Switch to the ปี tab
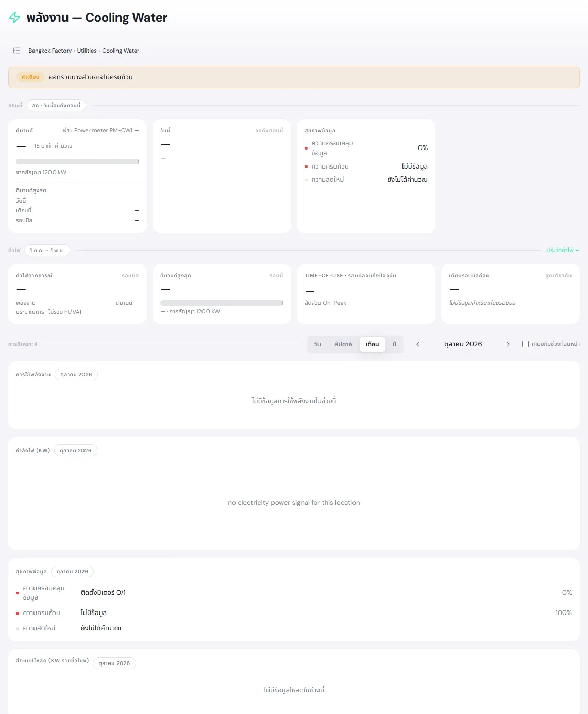 (x=395, y=344)
